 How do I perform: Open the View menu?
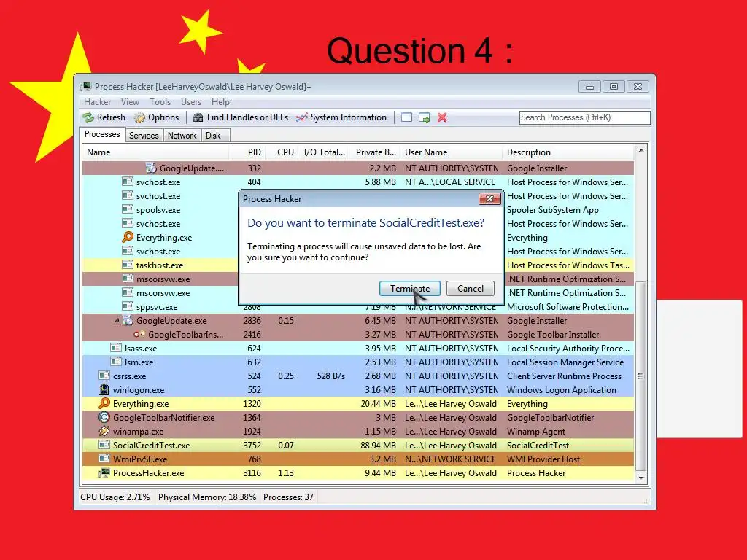pyautogui.click(x=130, y=102)
